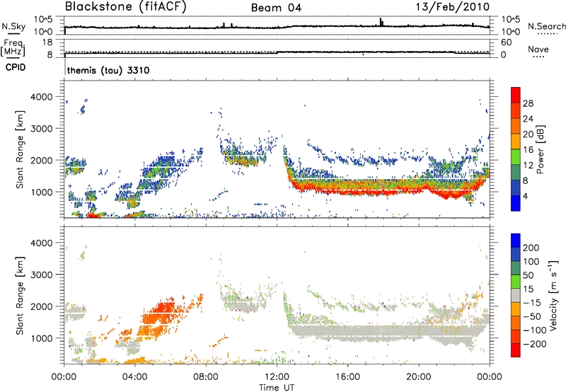This screenshot has width=566, height=392.
Task: Click the 28 dB colorbar label
Action: click(528, 103)
